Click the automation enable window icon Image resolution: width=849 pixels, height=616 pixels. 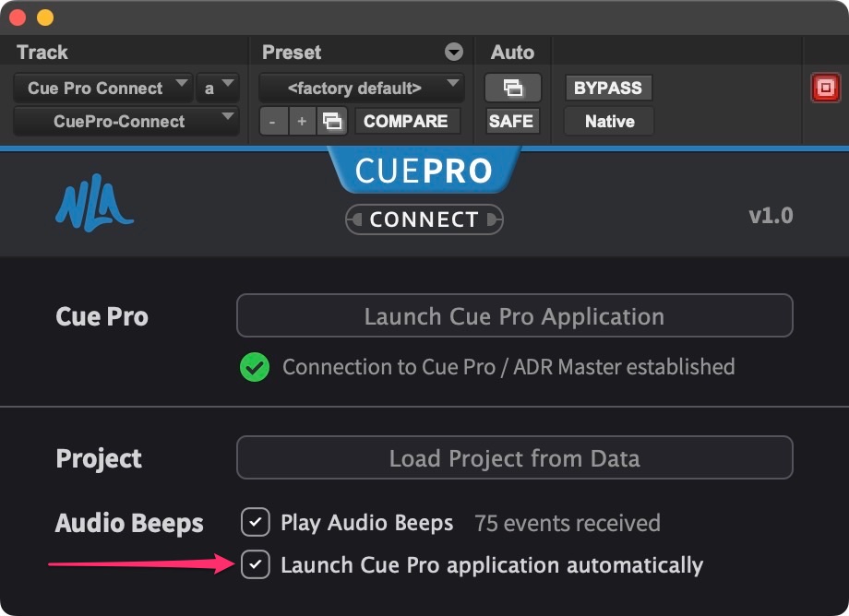tap(513, 88)
